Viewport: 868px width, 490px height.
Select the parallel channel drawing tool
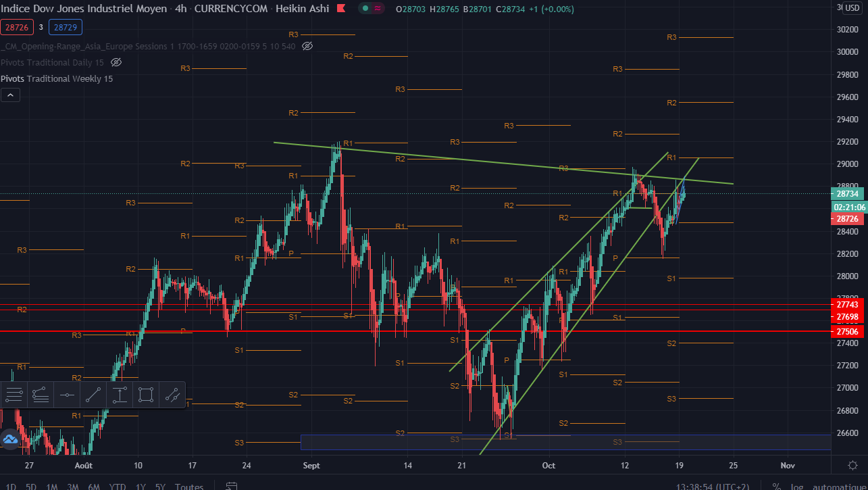pyautogui.click(x=172, y=395)
